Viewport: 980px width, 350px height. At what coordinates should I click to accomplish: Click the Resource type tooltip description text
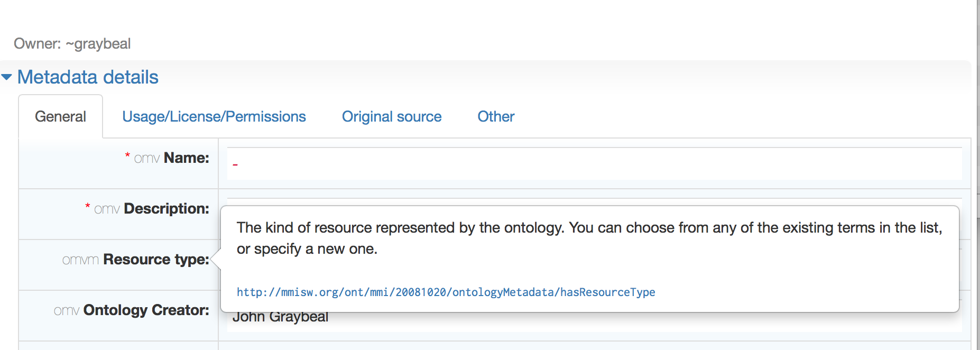pos(589,238)
